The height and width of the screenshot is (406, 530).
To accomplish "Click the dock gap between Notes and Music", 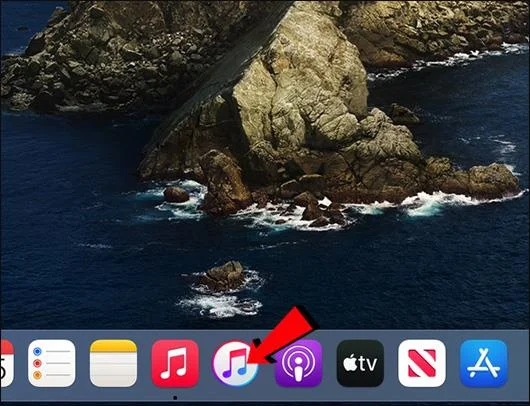I will tap(144, 363).
